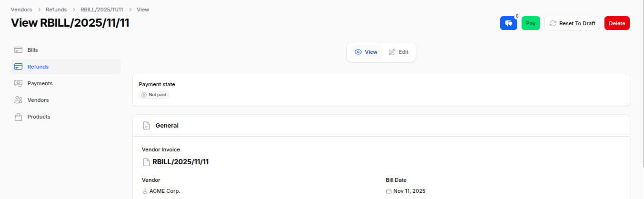Screen dimensions: 644x199
Task: Click the Products shopping bag icon
Action: click(x=19, y=117)
